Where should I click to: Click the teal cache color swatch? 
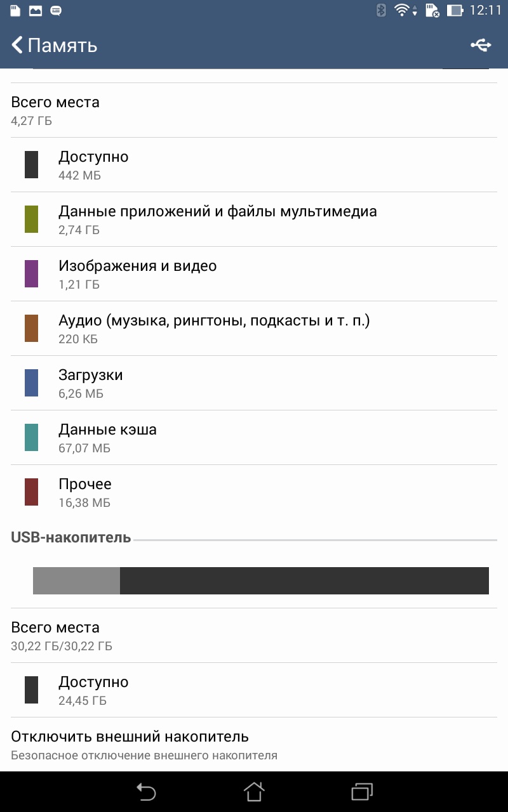pyautogui.click(x=31, y=438)
